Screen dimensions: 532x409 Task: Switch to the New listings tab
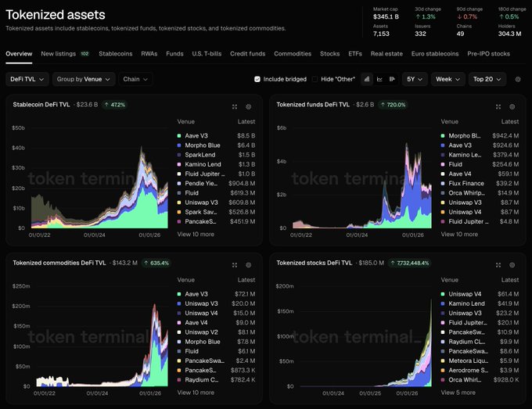65,54
